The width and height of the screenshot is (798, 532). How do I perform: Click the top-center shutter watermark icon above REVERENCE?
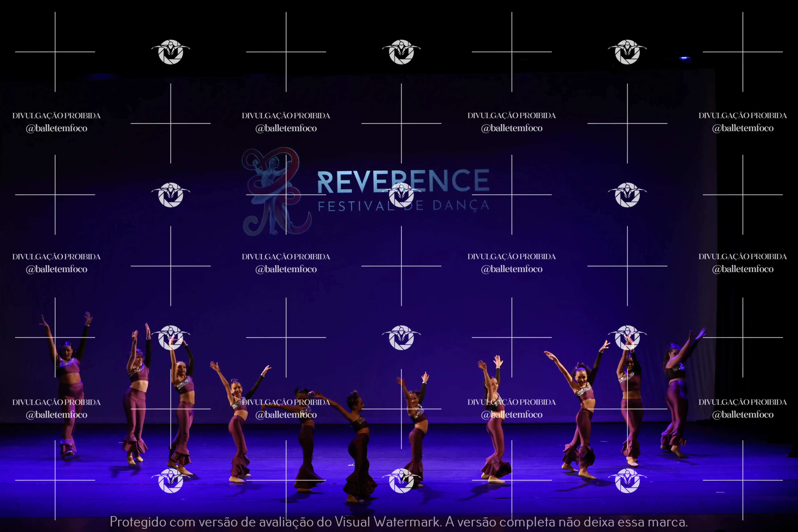401,52
